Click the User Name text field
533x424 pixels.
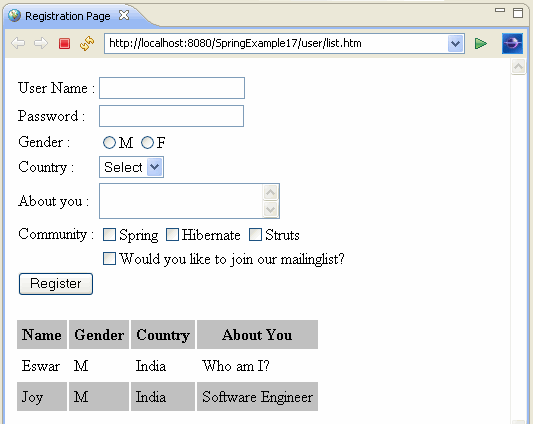tap(172, 88)
